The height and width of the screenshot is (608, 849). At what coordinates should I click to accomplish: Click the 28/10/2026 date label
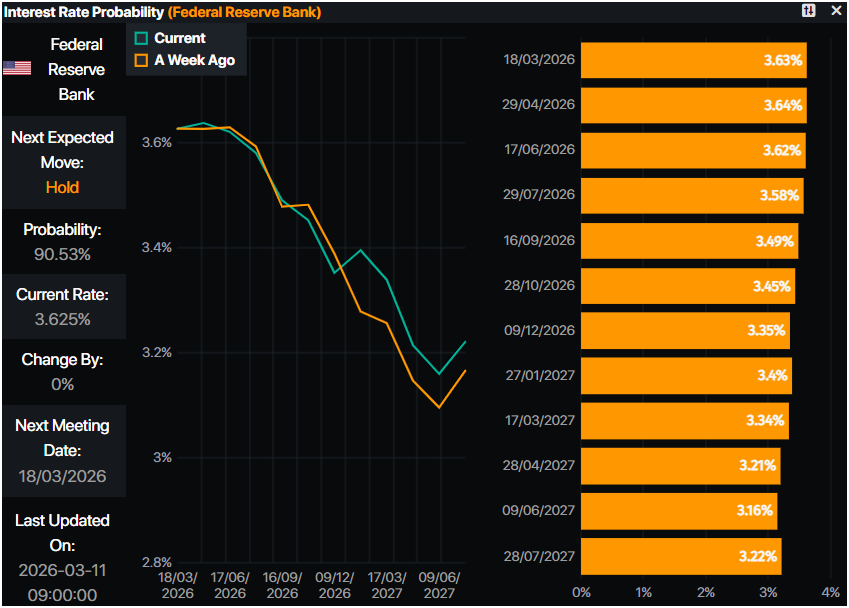[539, 286]
